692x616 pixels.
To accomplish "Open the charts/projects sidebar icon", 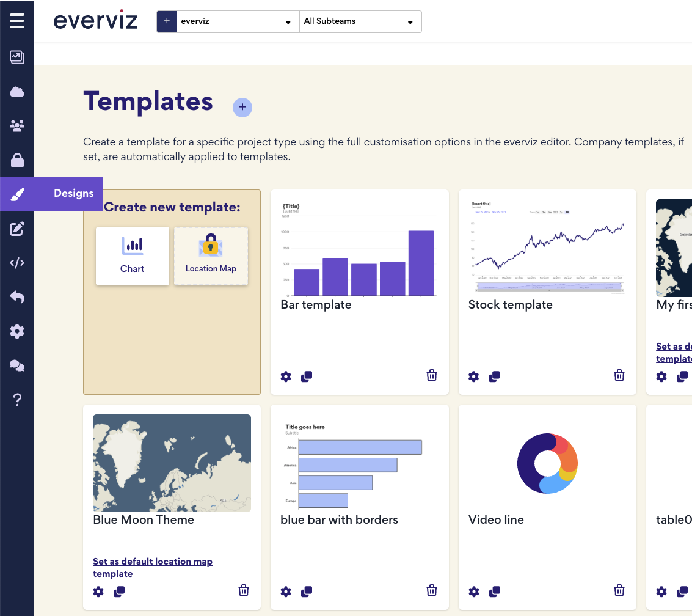I will (16, 57).
